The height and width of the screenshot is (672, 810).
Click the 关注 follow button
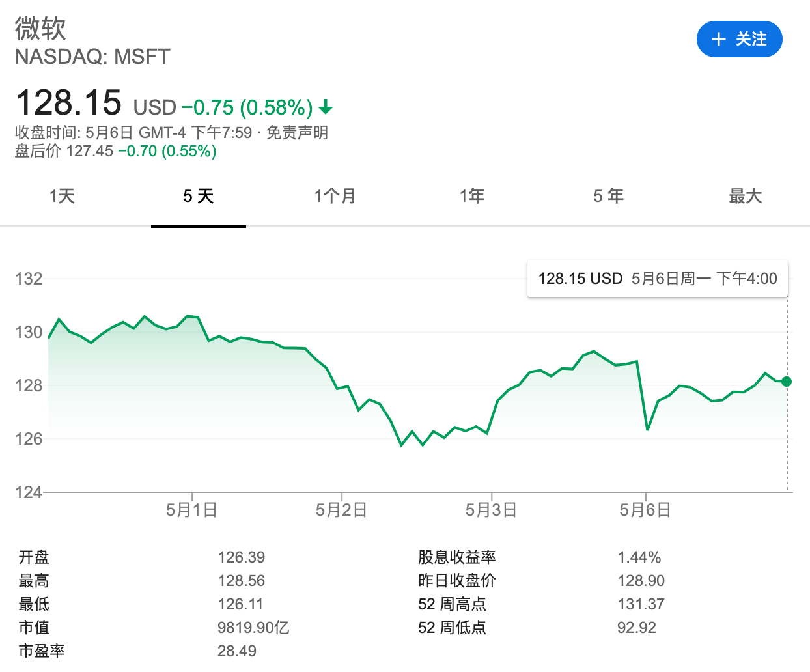pyautogui.click(x=739, y=39)
